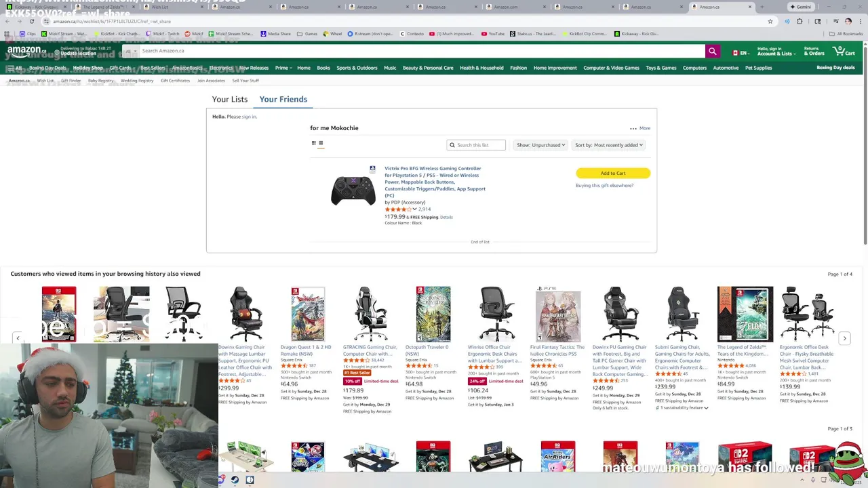This screenshot has width=868, height=488.
Task: Click Update location delivery link
Action: point(78,54)
